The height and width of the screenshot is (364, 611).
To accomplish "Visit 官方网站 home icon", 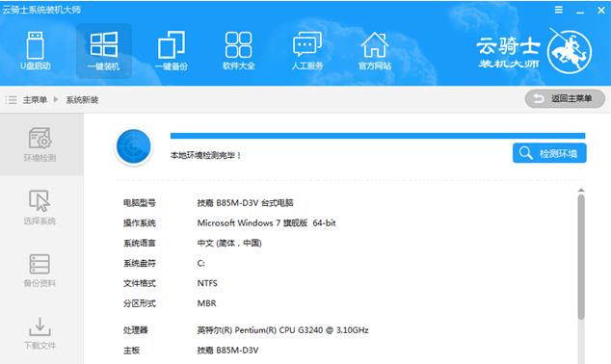I will [375, 51].
